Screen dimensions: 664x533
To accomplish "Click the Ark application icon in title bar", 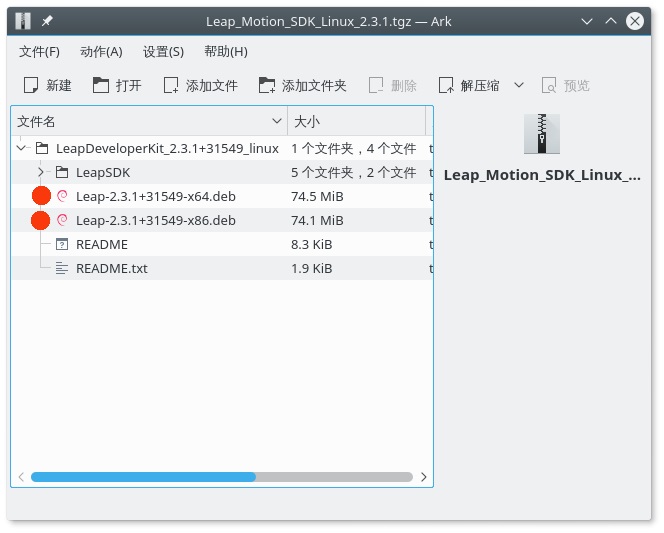I will (22, 21).
